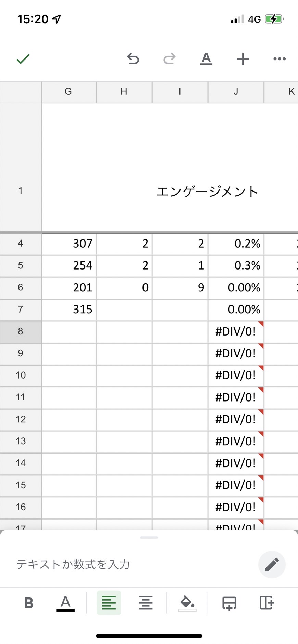
Task: Toggle bold formatting
Action: (29, 603)
